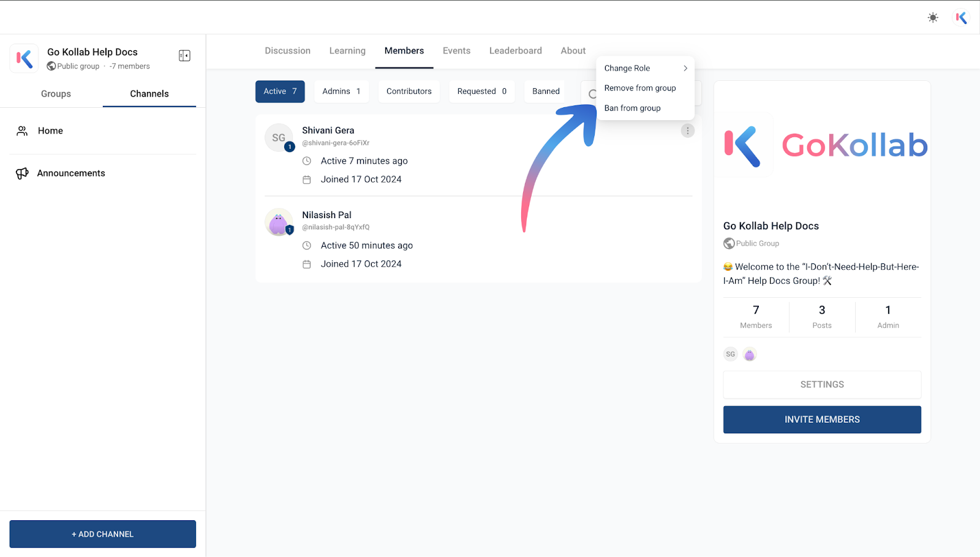Toggle the light/dark theme sun icon
Screen dimensions: 980x557
tap(933, 18)
